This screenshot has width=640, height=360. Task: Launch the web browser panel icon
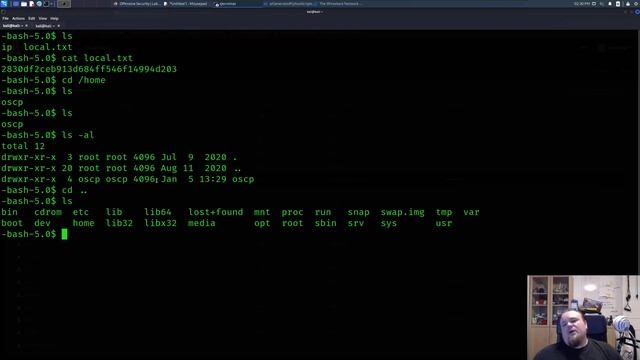[39, 4]
